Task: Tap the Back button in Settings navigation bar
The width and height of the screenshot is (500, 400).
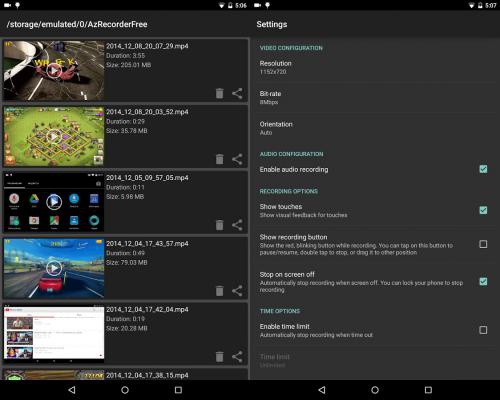Action: pos(322,390)
